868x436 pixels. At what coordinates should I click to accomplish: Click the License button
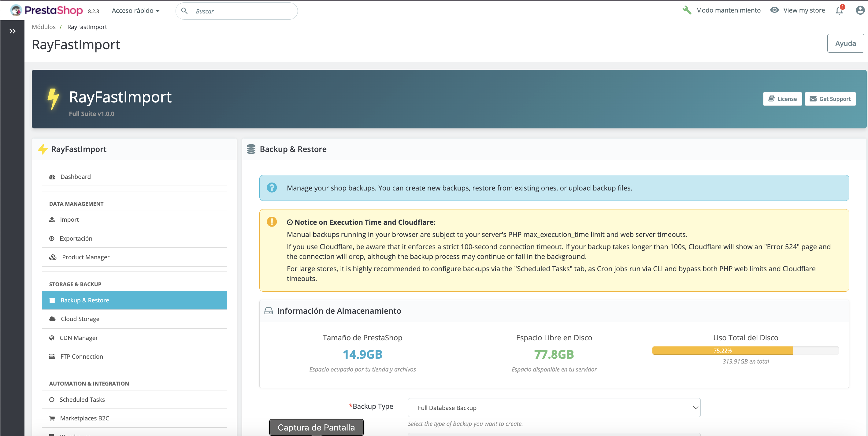pyautogui.click(x=782, y=99)
